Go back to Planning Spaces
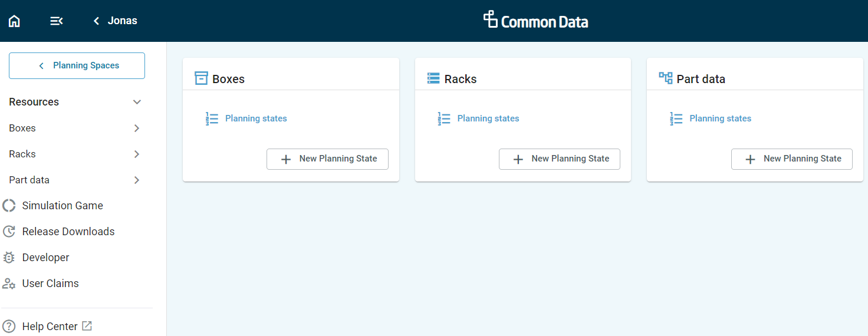The width and height of the screenshot is (868, 336). pos(77,65)
